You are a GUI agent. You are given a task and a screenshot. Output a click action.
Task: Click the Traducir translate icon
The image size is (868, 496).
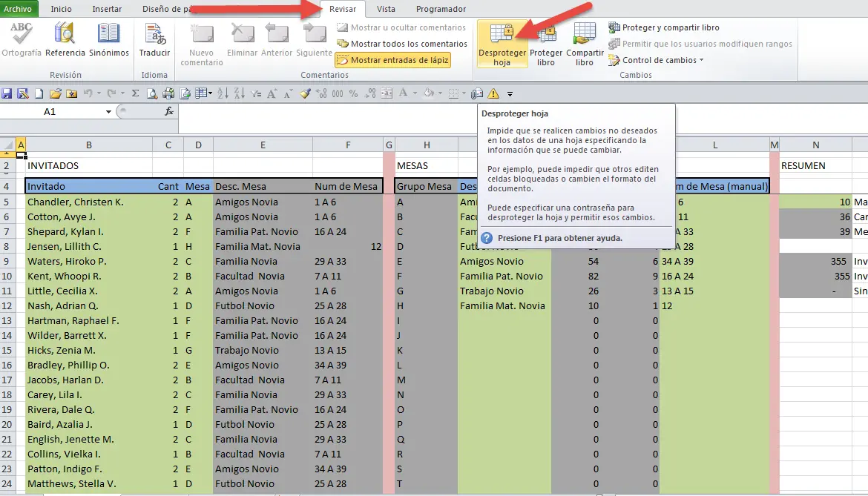tap(154, 33)
